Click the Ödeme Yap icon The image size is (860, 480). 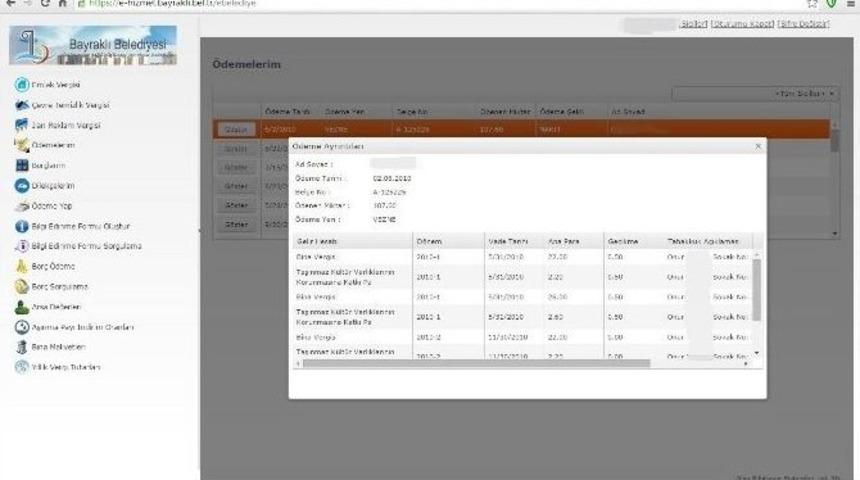click(20, 206)
